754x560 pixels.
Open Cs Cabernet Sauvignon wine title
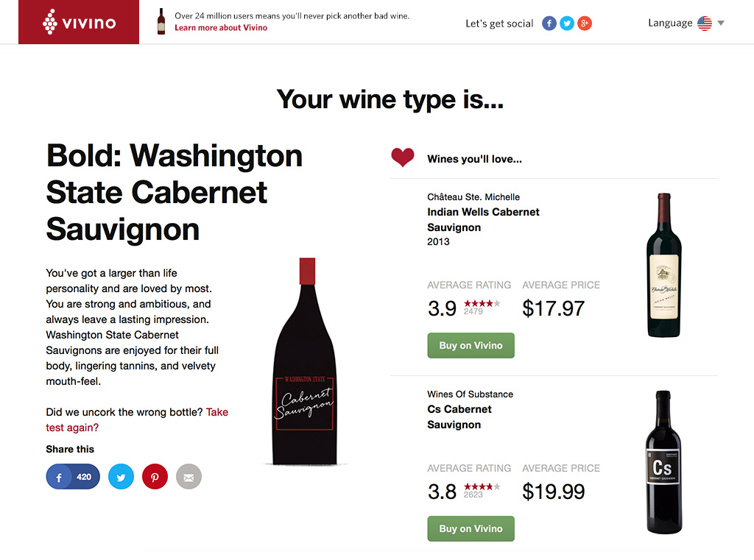(x=459, y=417)
